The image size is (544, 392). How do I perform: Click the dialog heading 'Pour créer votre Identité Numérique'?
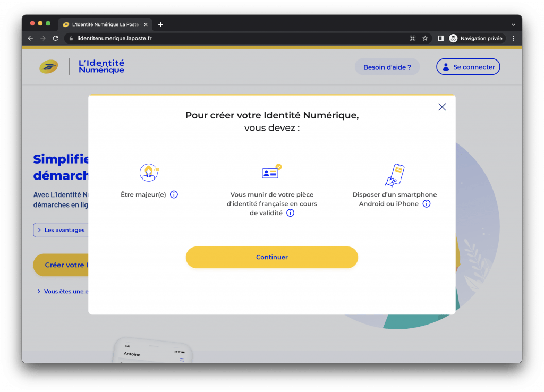tap(271, 115)
